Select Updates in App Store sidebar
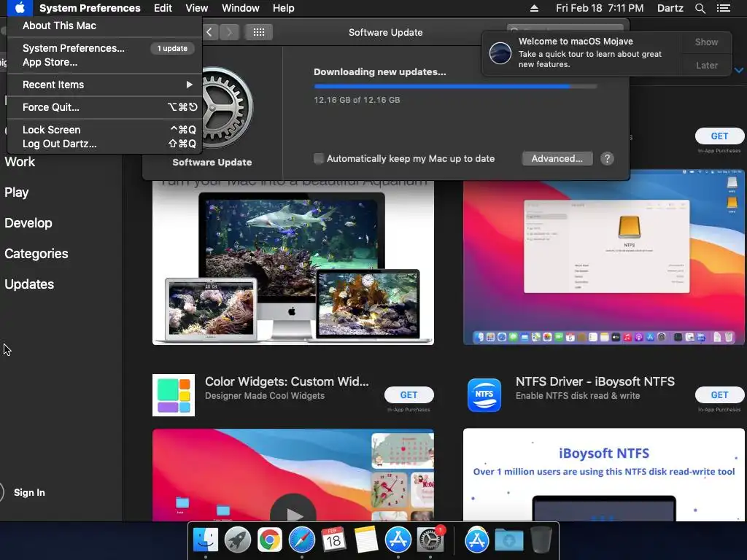747x560 pixels. (29, 284)
